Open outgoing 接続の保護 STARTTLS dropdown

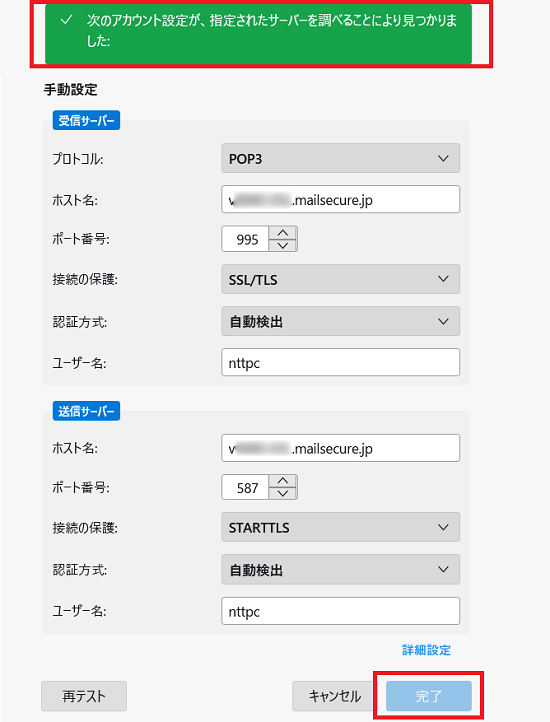click(340, 527)
